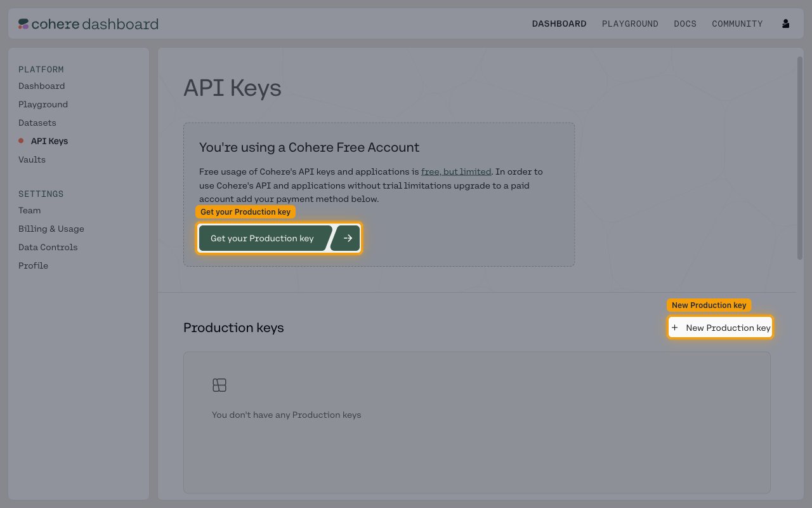Viewport: 812px width, 508px height.
Task: Go to Billing & Usage
Action: pyautogui.click(x=51, y=229)
